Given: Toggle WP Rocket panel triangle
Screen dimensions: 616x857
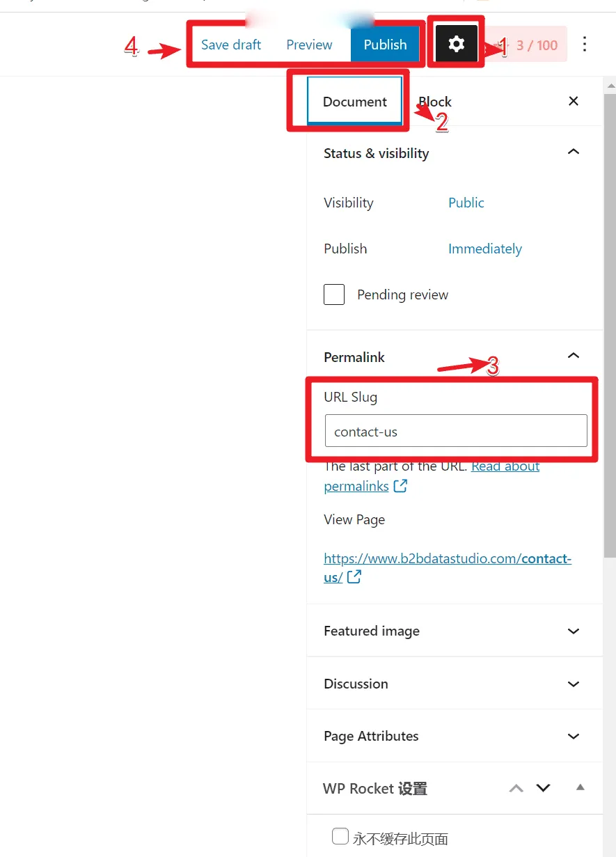Looking at the screenshot, I should pyautogui.click(x=581, y=788).
